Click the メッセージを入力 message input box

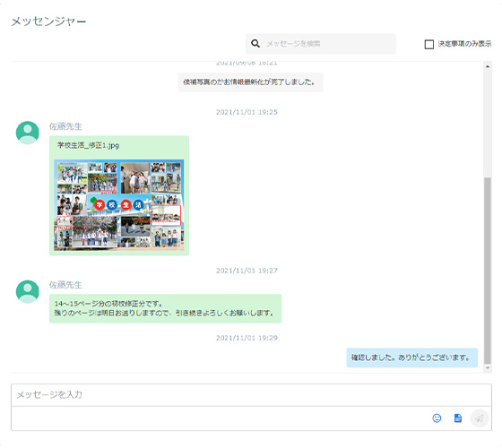coord(251,395)
